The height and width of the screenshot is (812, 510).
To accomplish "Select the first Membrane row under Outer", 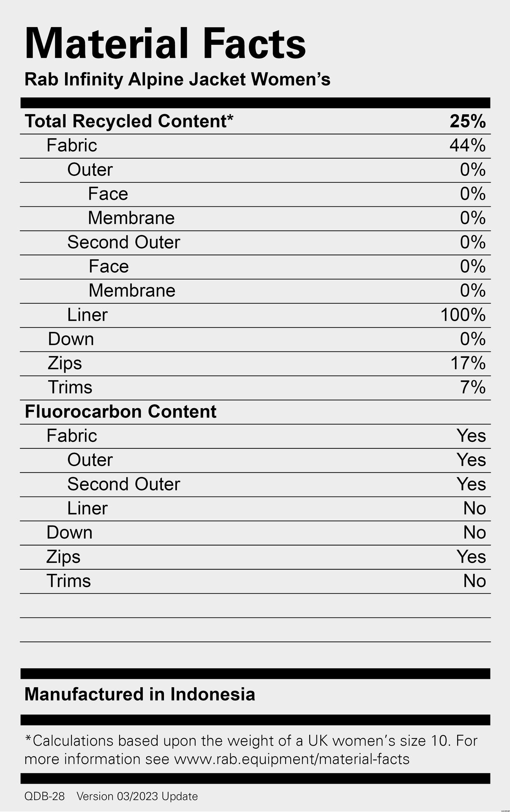I will [255, 218].
